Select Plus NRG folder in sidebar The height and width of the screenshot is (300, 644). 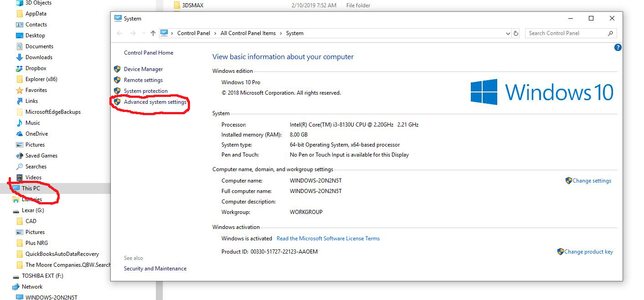(36, 243)
